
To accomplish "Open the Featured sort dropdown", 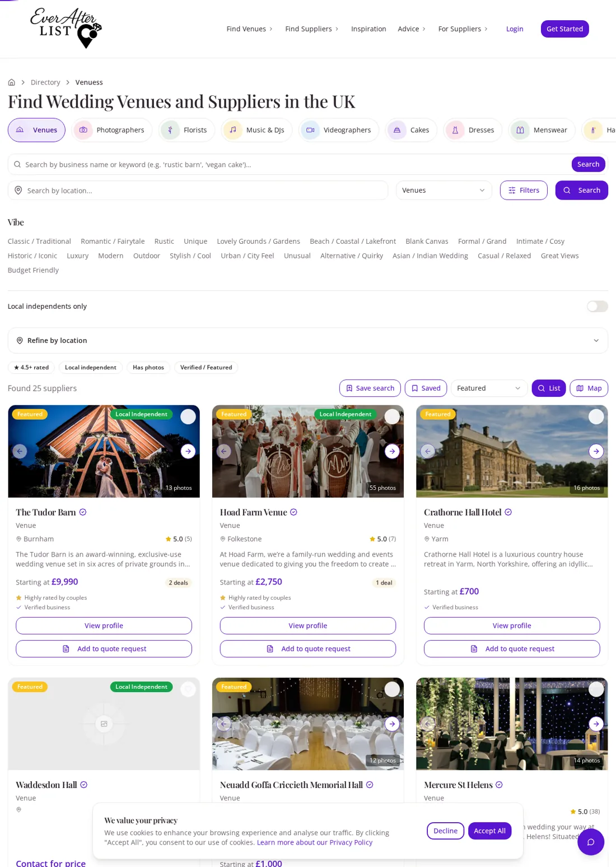I will [488, 388].
